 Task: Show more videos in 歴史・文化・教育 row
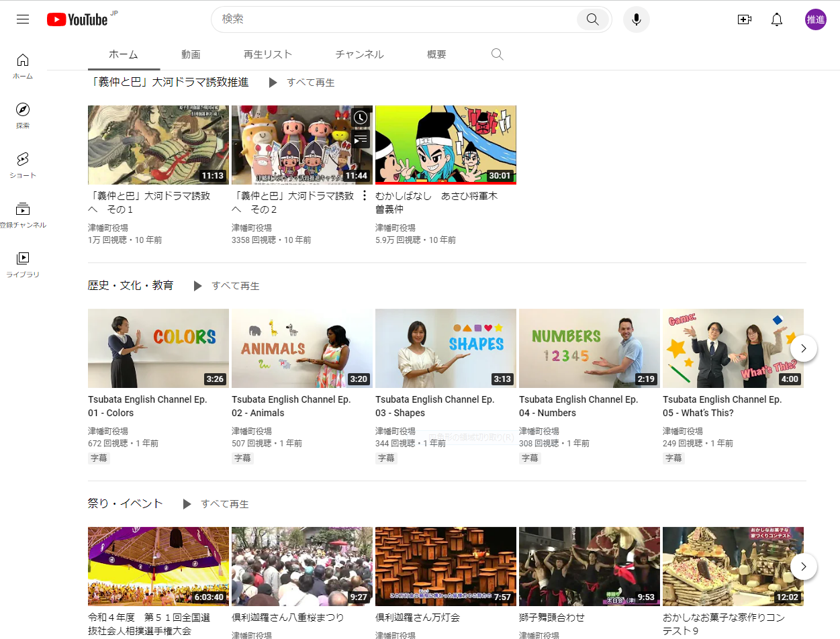[804, 348]
